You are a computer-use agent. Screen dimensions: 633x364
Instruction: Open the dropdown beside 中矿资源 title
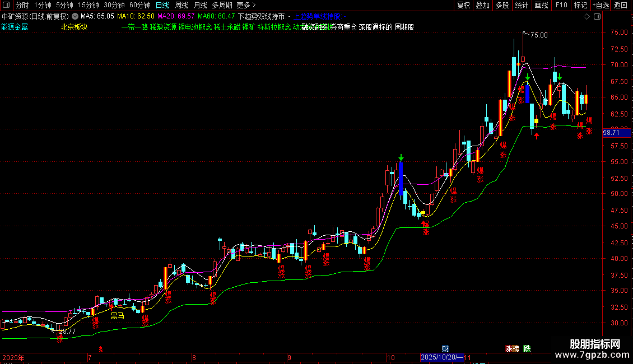75,17
